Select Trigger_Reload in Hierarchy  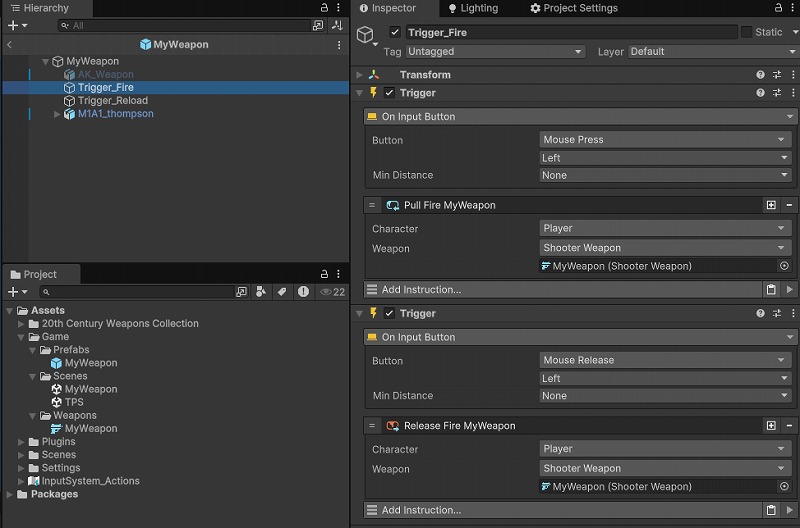(113, 100)
